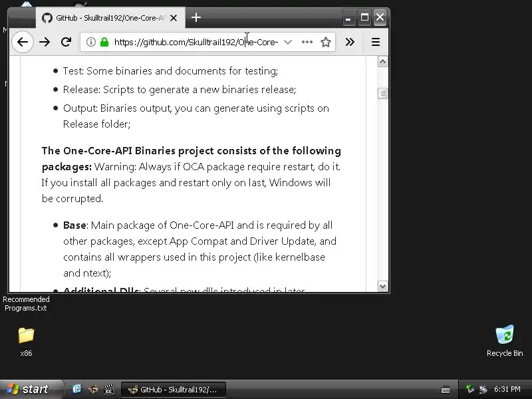This screenshot has width=532, height=399.
Task: Launch Internet Explorer from quick launch
Action: tap(77, 389)
